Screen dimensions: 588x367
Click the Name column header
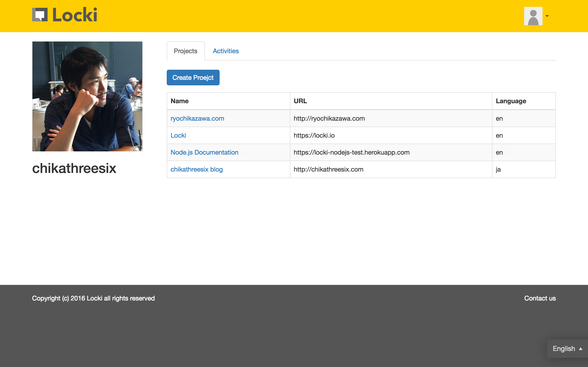point(180,101)
